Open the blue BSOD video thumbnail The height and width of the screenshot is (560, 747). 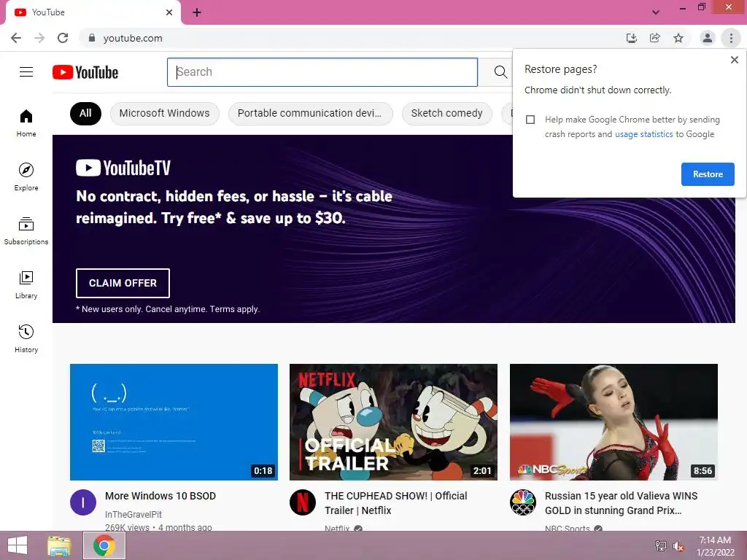[x=174, y=422]
